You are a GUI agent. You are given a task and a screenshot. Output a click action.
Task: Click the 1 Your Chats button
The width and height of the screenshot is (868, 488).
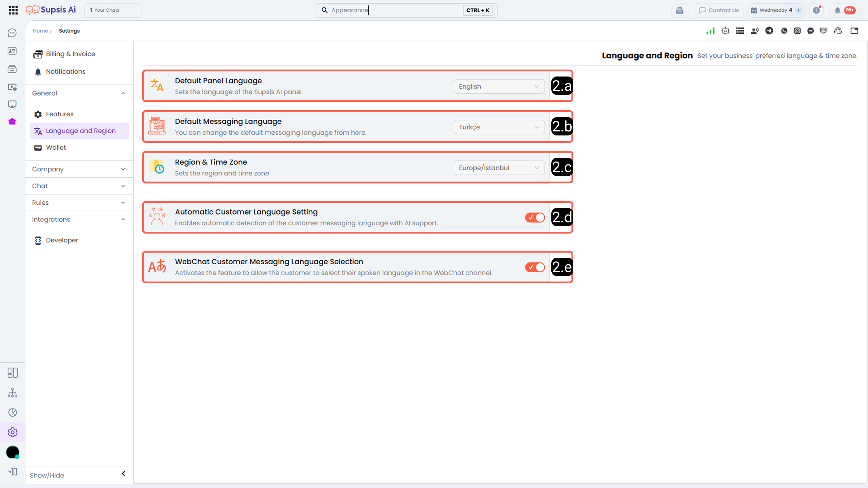tap(113, 10)
